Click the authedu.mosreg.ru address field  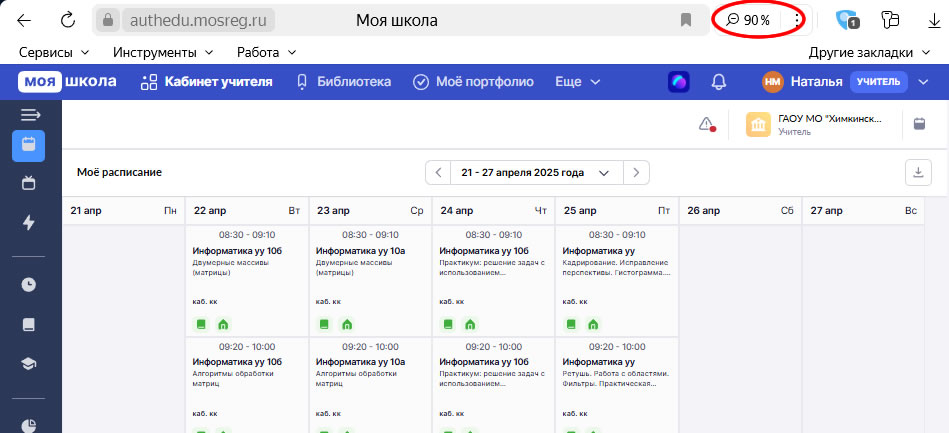pos(199,21)
